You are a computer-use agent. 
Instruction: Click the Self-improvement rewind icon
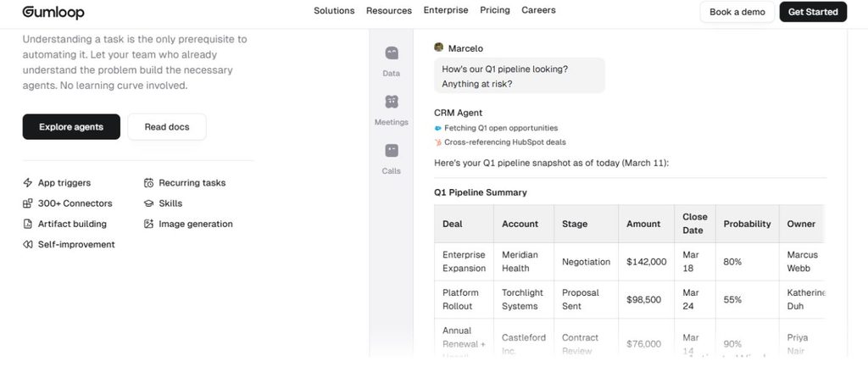click(28, 244)
